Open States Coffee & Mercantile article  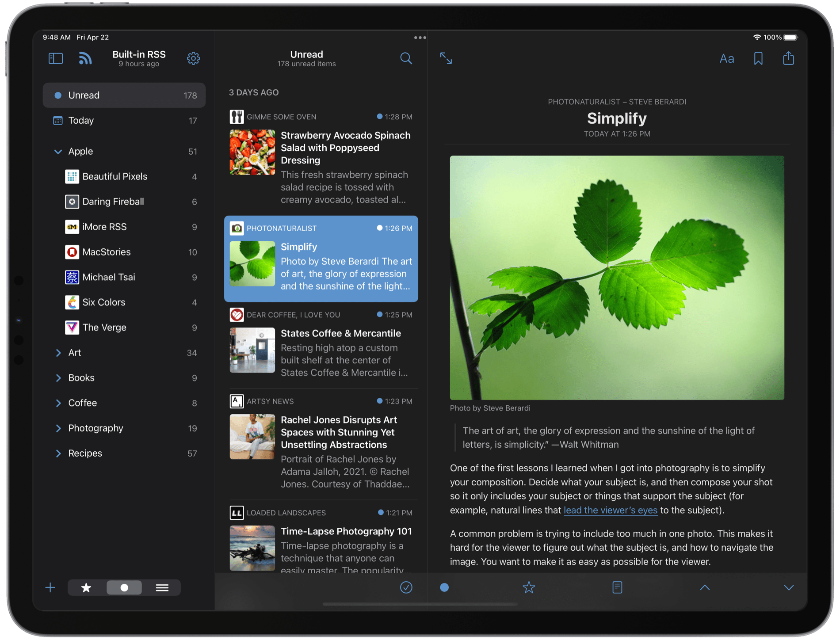click(321, 346)
